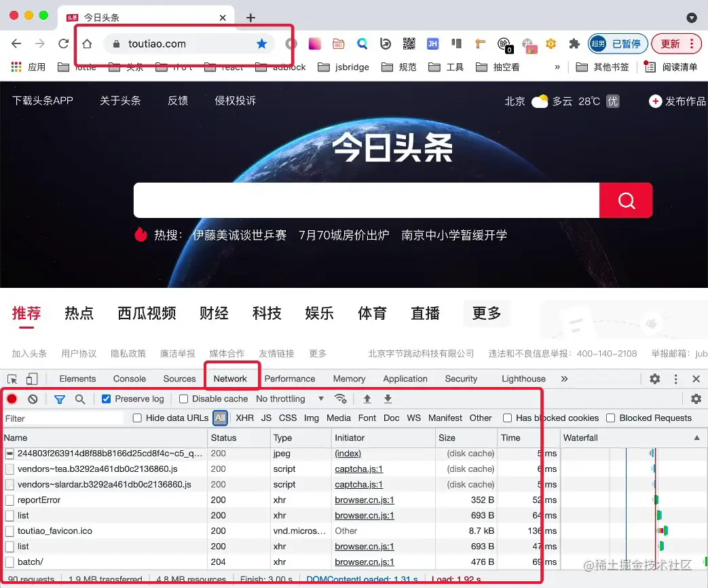This screenshot has width=708, height=588.
Task: Click the 发布作品 plus icon
Action: 655,101
